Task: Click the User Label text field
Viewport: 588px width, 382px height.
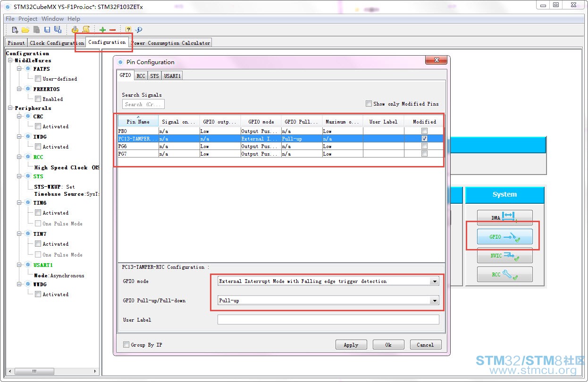Action: 328,320
